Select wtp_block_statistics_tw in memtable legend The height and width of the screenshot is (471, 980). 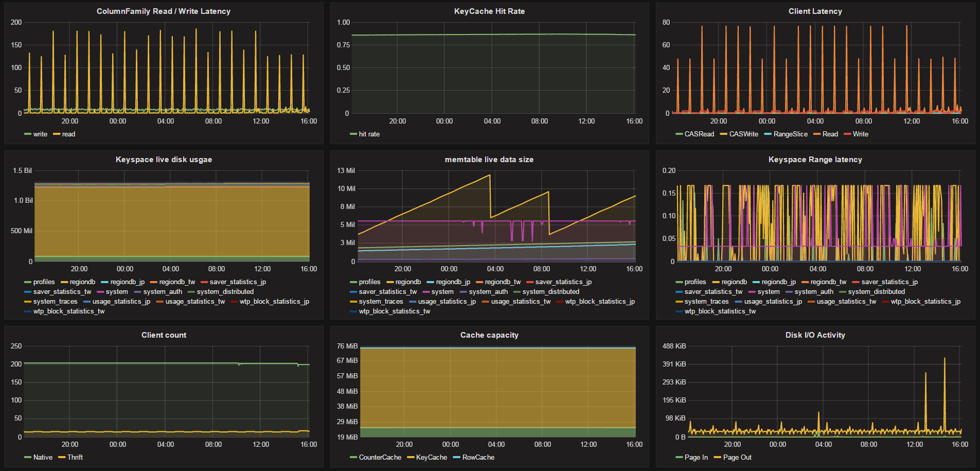coord(395,311)
